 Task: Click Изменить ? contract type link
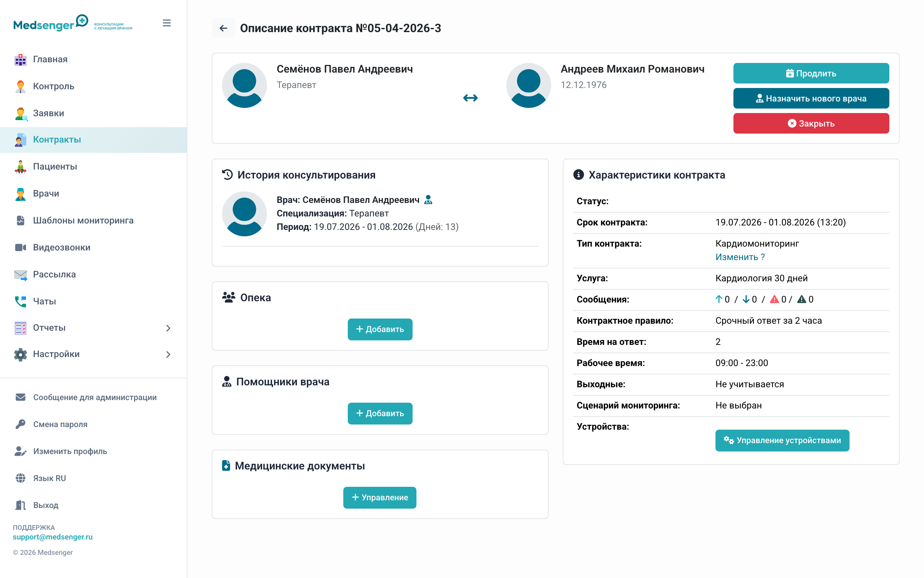coord(740,257)
